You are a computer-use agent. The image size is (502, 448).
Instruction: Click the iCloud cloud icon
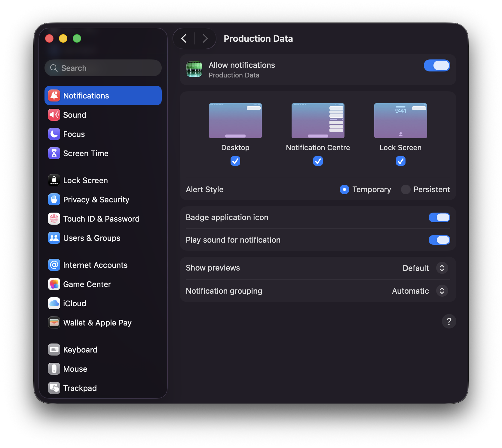pyautogui.click(x=54, y=303)
